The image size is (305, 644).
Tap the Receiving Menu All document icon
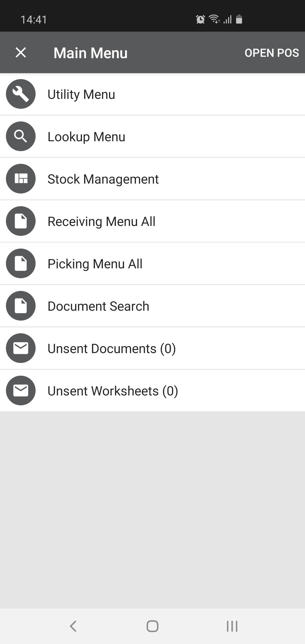pyautogui.click(x=21, y=221)
